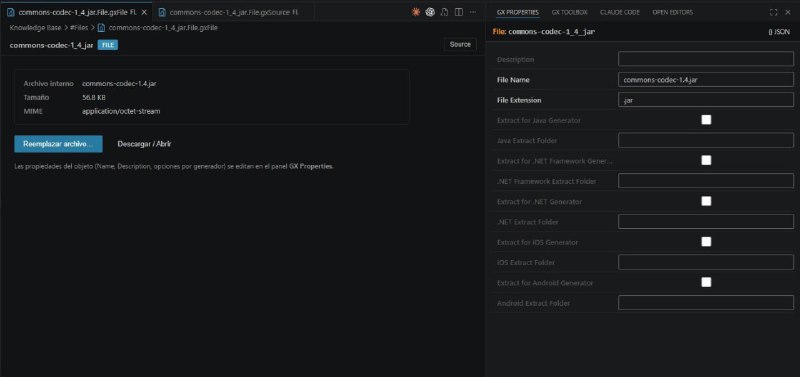Screen dimensions: 800x377
Task: Click the 'application/octet-stream' MIME value
Action: [121, 111]
